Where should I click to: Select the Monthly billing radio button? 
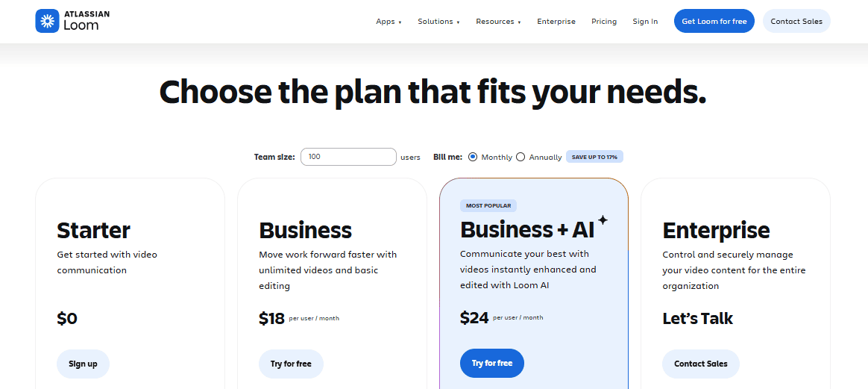coord(473,157)
